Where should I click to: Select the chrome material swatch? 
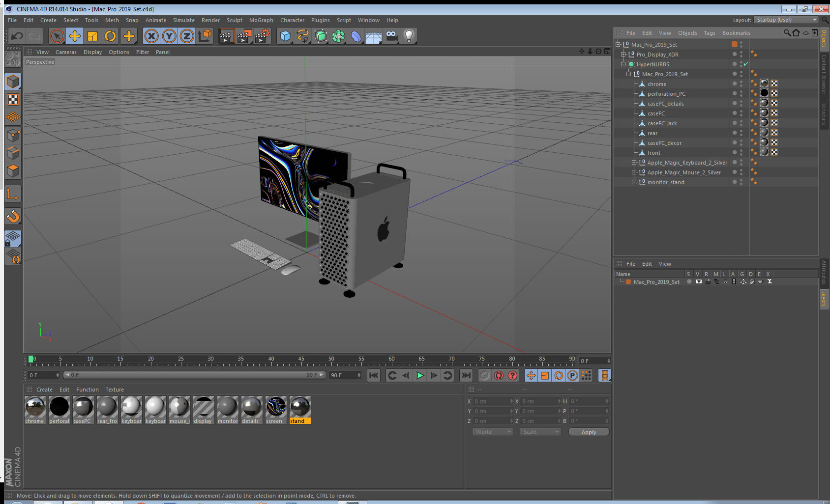tap(35, 410)
